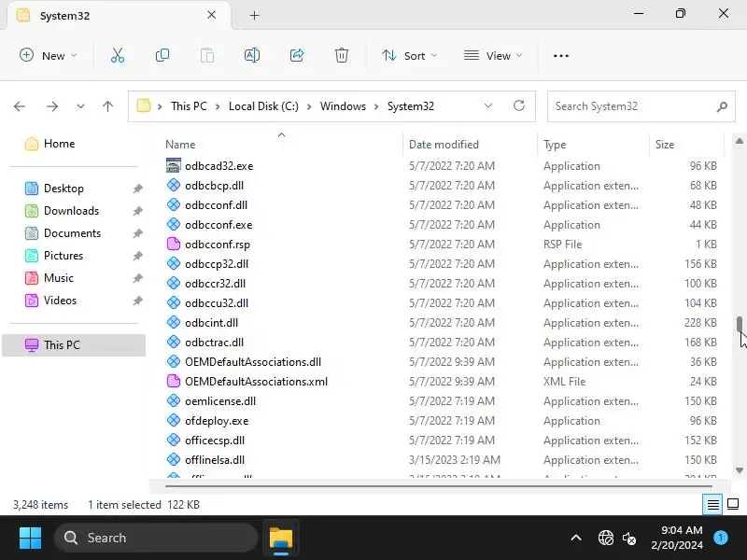Open the network globe tray icon
Screen dimensions: 747x560
(x=605, y=539)
